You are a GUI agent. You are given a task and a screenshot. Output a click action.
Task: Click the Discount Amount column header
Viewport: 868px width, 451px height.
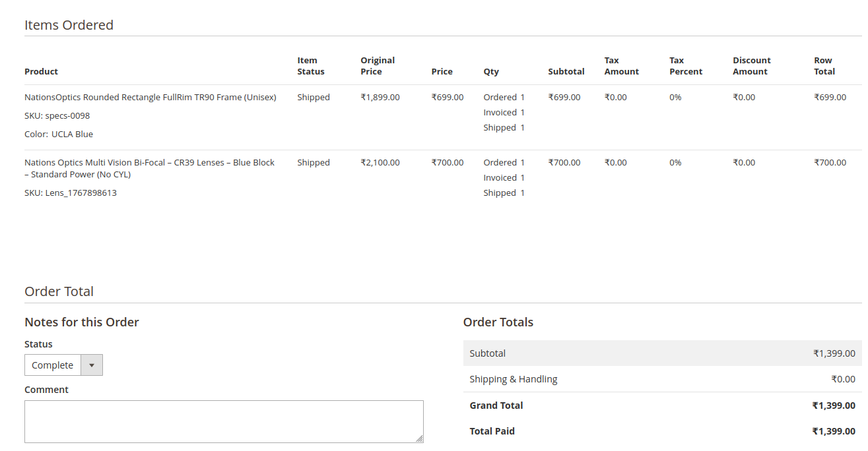pos(751,66)
